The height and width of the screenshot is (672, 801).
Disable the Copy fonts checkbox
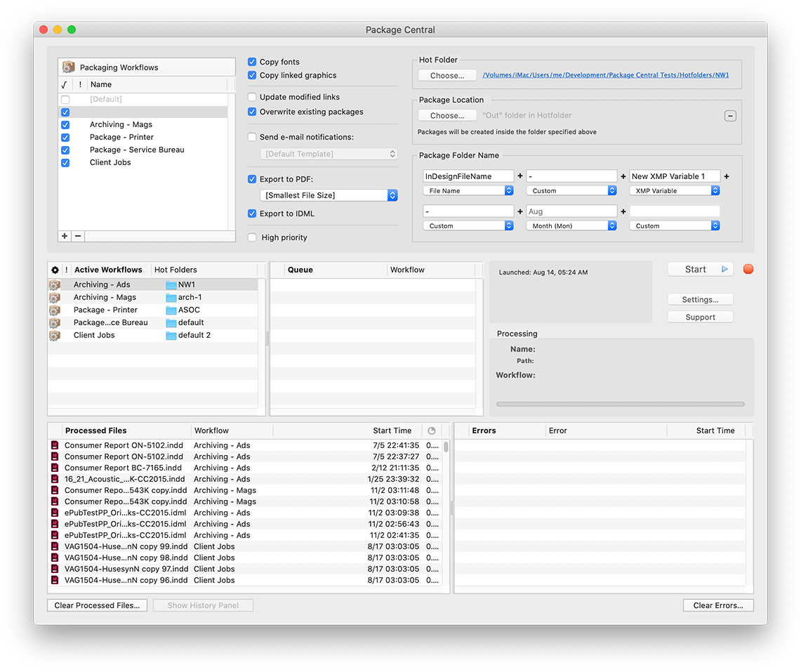[252, 62]
